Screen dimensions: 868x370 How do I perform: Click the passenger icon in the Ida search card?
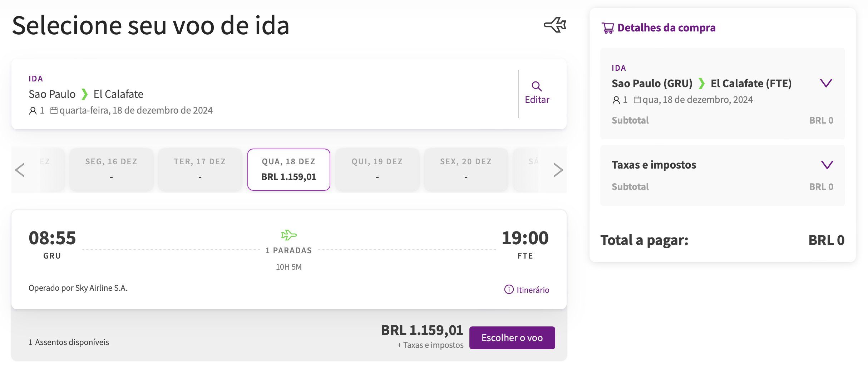coord(33,111)
